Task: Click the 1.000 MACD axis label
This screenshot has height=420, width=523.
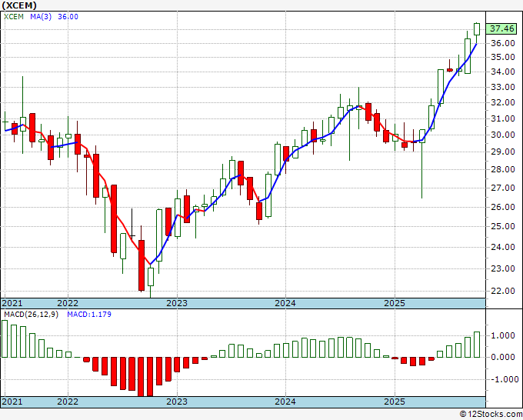Action: point(503,335)
